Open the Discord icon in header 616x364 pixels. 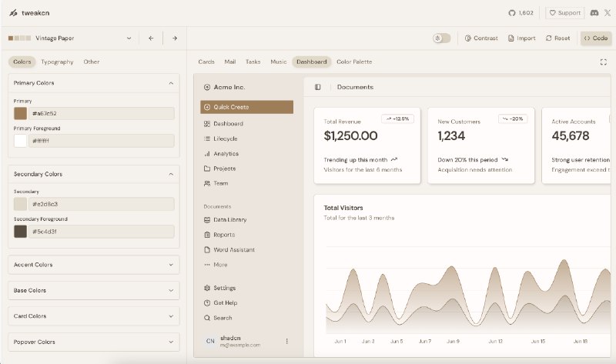click(594, 13)
